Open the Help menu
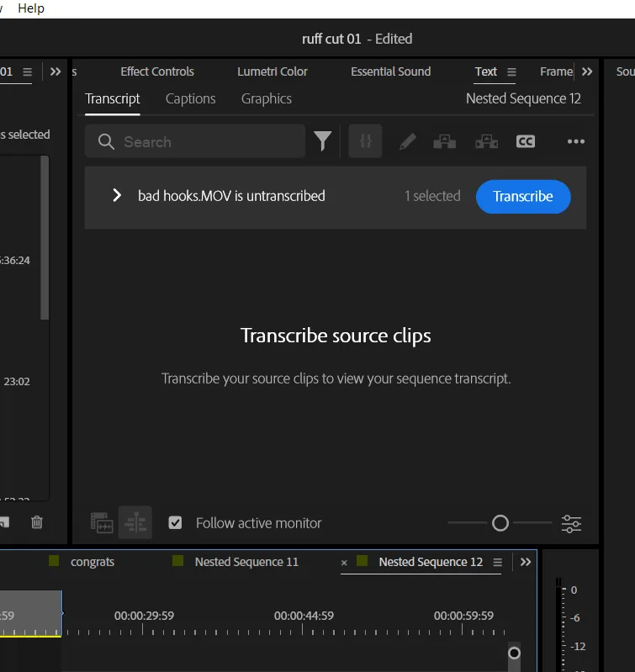 click(x=31, y=8)
